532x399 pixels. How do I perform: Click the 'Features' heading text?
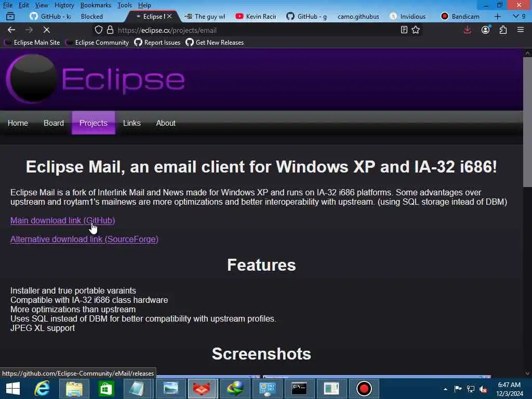click(x=261, y=265)
